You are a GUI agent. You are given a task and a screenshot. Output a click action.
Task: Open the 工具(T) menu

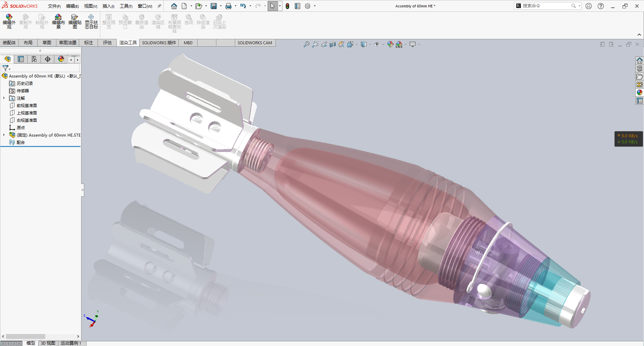(126, 6)
